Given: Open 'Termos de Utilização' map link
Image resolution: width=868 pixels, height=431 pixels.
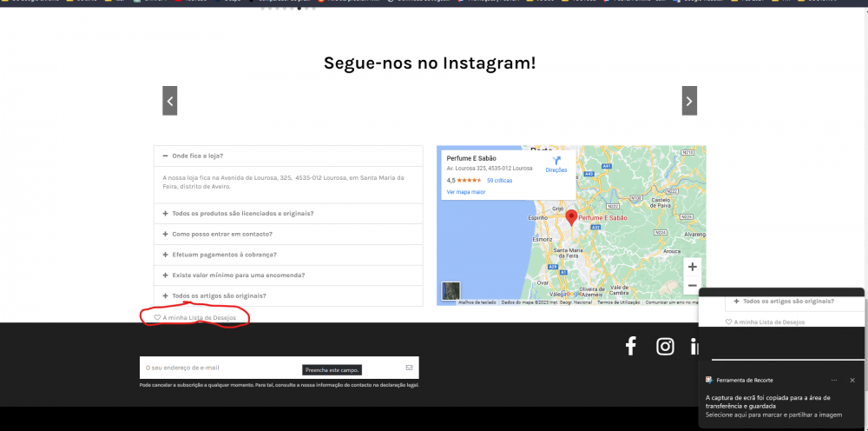Looking at the screenshot, I should click(618, 302).
